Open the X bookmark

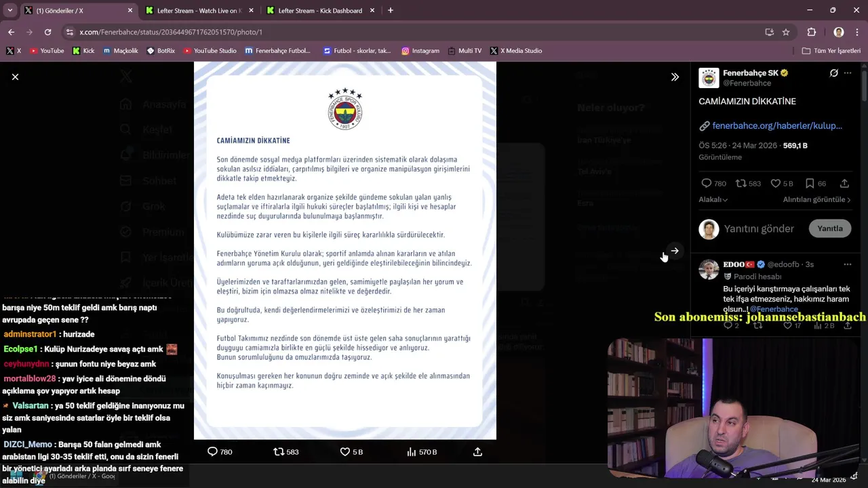tap(14, 51)
